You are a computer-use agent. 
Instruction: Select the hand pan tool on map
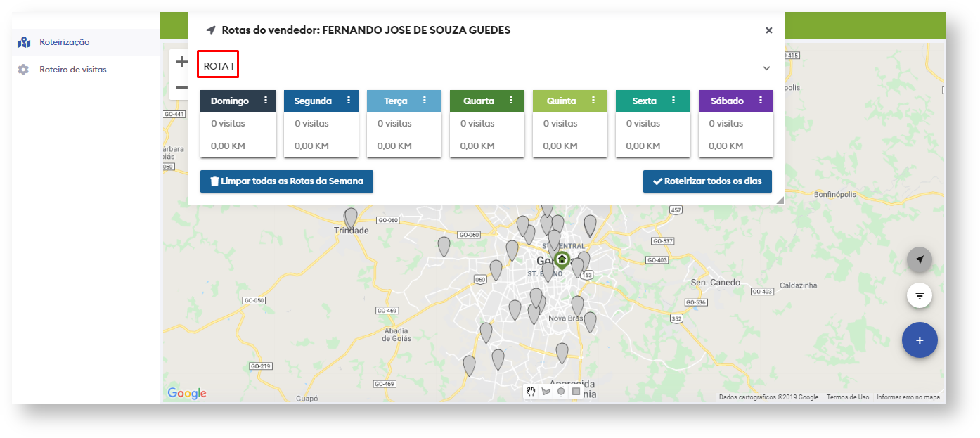pos(532,392)
